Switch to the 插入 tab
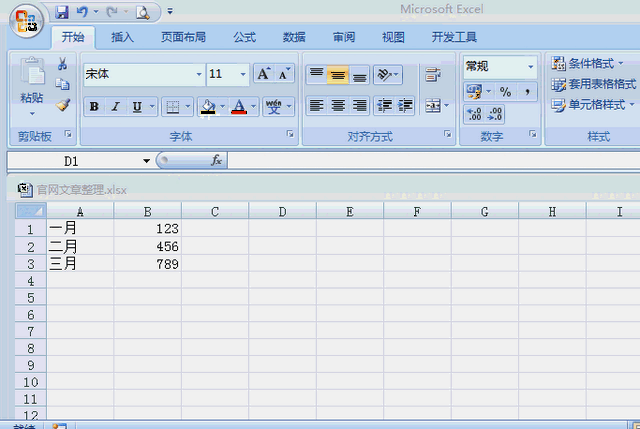Screen dimensions: 640x429 (122, 38)
